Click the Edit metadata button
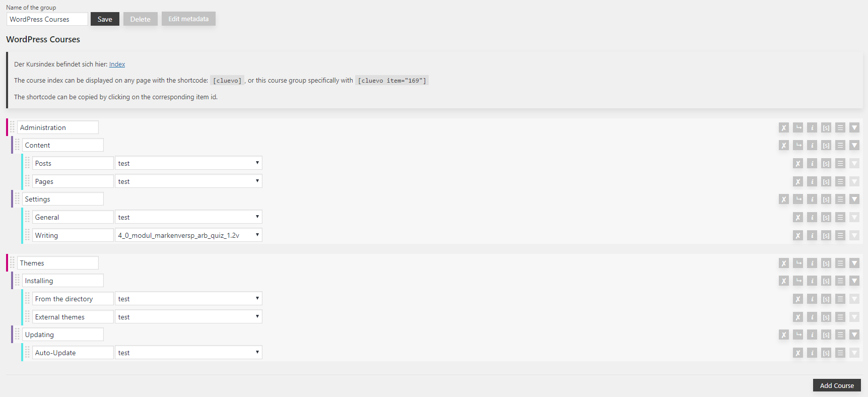 (188, 19)
